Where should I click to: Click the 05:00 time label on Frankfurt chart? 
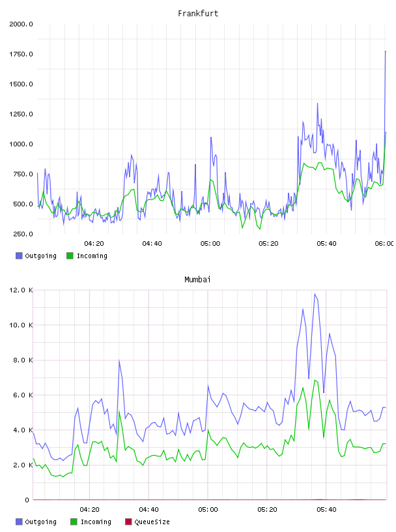(210, 244)
